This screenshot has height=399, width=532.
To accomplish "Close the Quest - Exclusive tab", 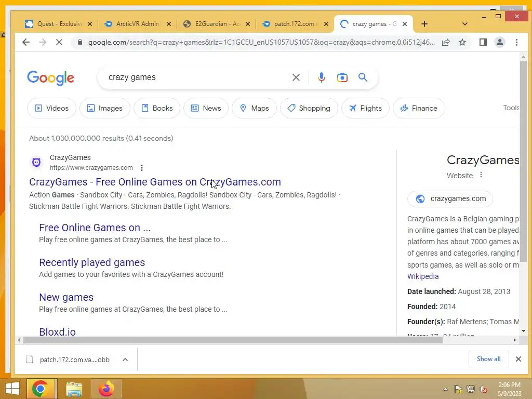I will click(89, 24).
